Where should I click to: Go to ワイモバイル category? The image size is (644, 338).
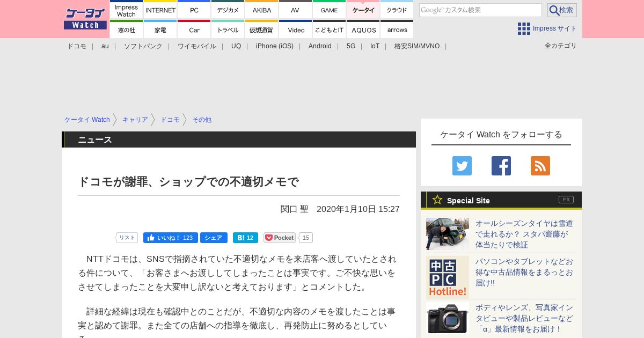(x=197, y=46)
